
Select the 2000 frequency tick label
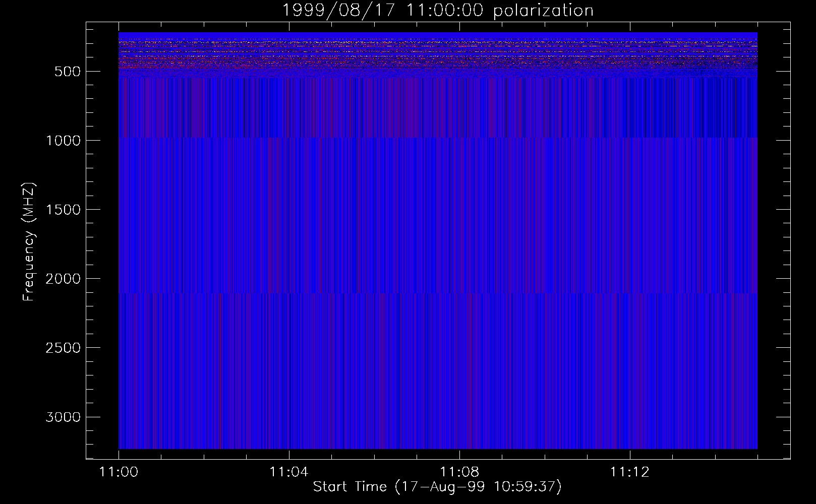coord(63,279)
